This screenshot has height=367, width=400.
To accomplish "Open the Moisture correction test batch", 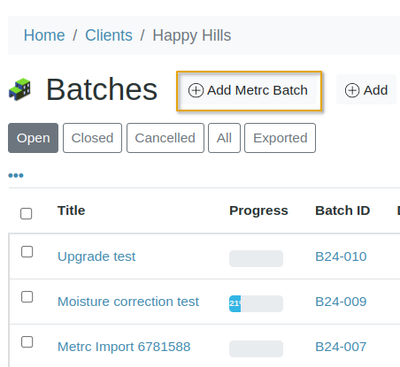I will [x=128, y=302].
